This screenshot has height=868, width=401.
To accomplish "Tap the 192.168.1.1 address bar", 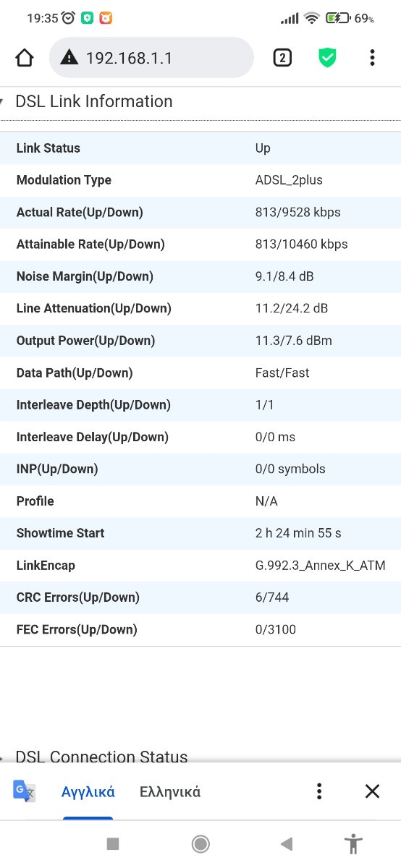I will click(151, 58).
